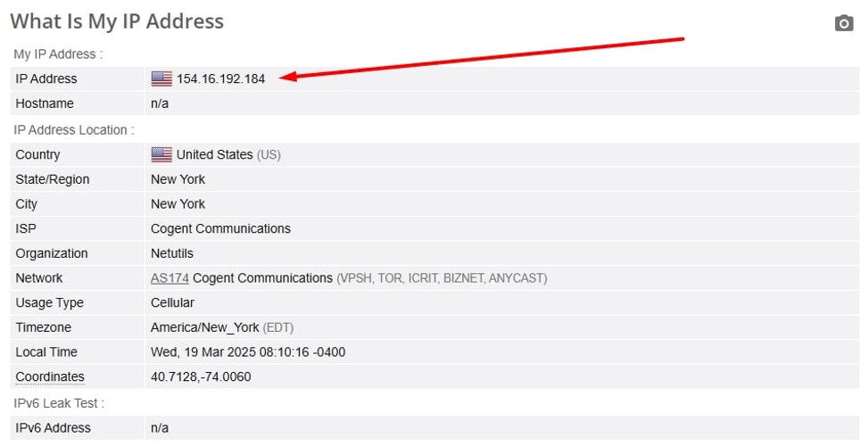This screenshot has height=446, width=868.
Task: Click the New York state/region value
Action: (x=178, y=179)
